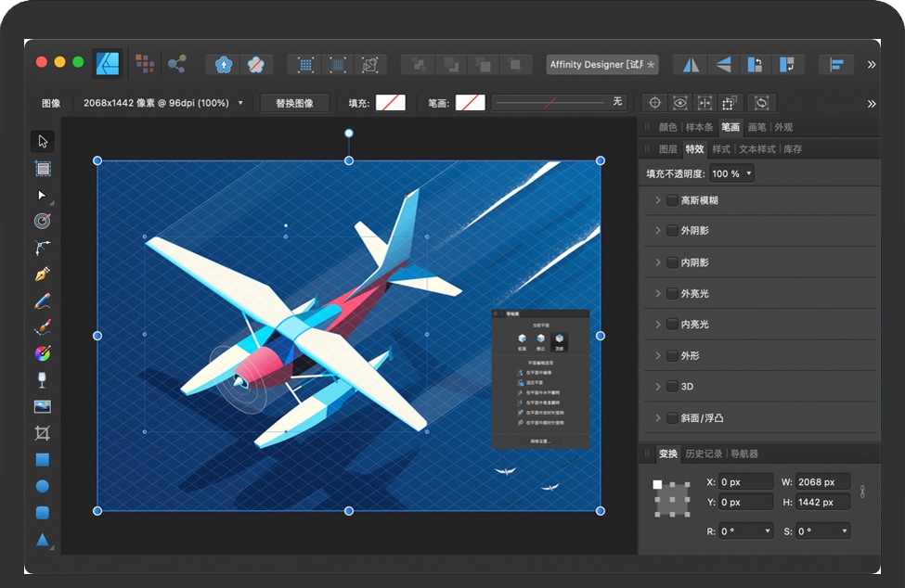Enable the 高斯模糊 effect checkbox
Screen dimensions: 905x588
coord(672,200)
